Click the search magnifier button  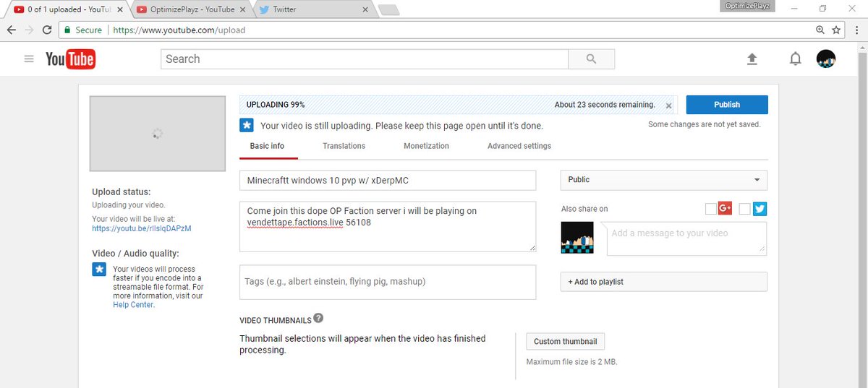[x=592, y=59]
